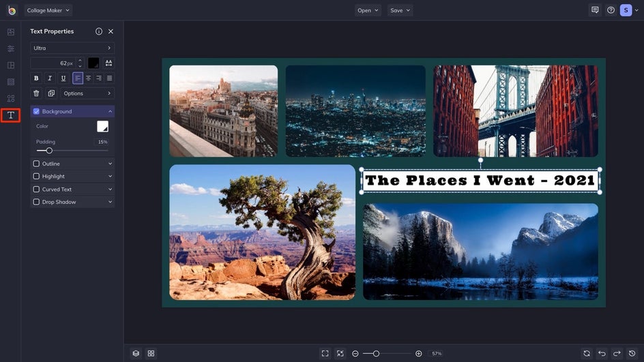Click the BeFunky logo icon
Screen dimensions: 644x362
click(x=12, y=10)
